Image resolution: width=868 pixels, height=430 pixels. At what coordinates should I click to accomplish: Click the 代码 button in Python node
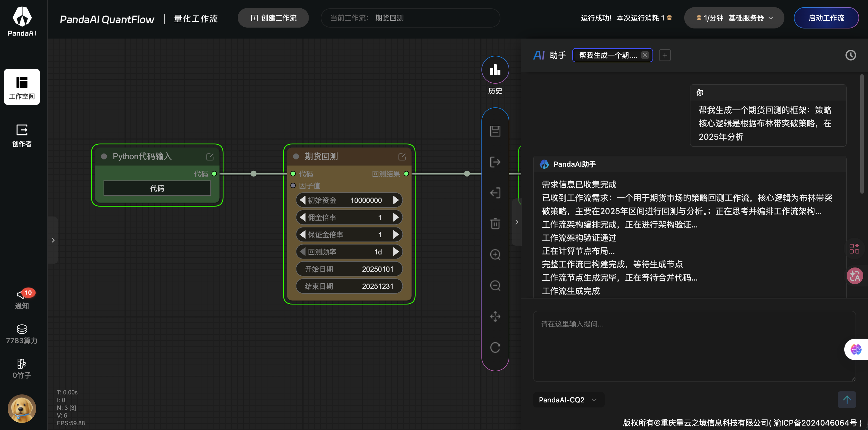point(157,188)
